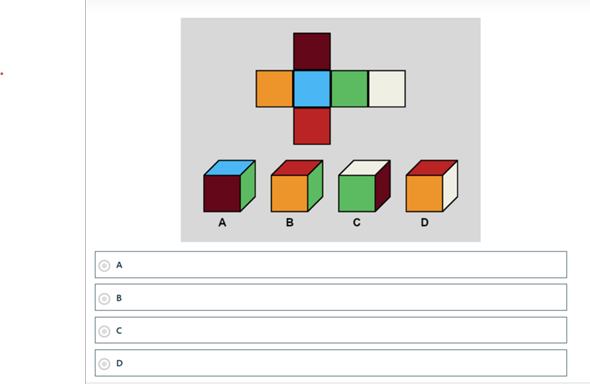Click the blue top face of cube A

(x=230, y=168)
